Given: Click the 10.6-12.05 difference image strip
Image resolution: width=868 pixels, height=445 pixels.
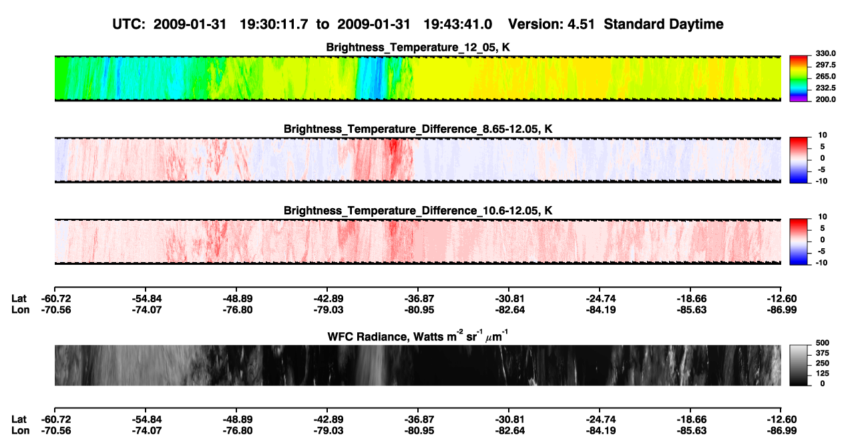Looking at the screenshot, I should coord(418,242).
